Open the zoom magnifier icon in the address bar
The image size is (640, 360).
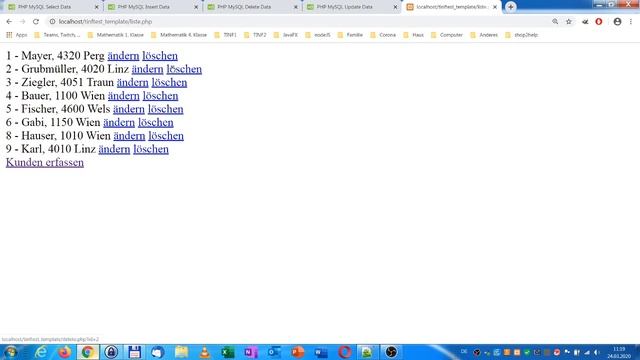[x=555, y=22]
